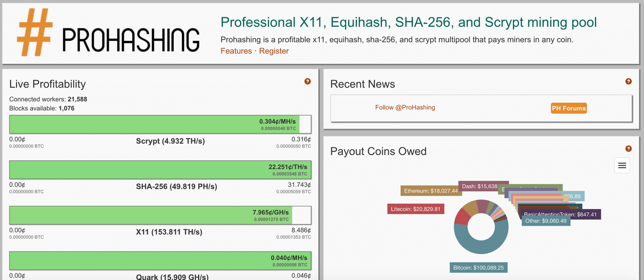Screen dimensions: 644x280
Task: Select the Ethereum $18,027.44 chart label
Action: (431, 191)
